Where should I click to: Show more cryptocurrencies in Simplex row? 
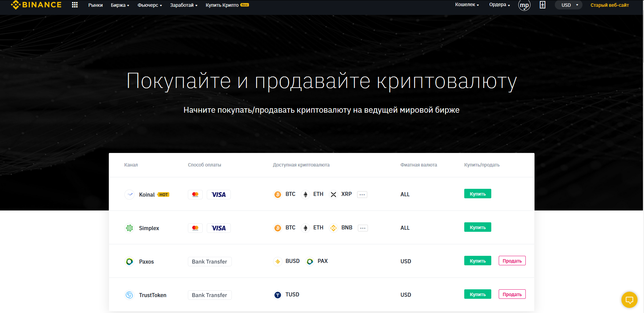363,228
